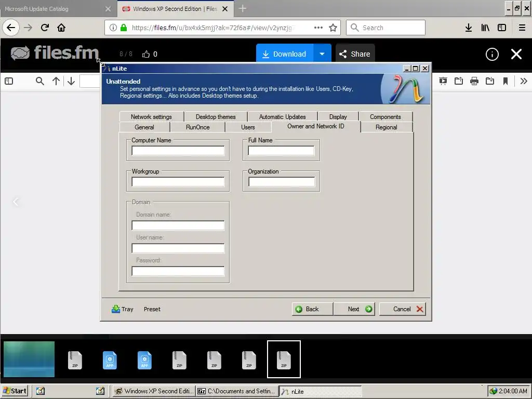Open viewer search magnifier icon
Viewport: 532px width, 399px height.
[39, 81]
